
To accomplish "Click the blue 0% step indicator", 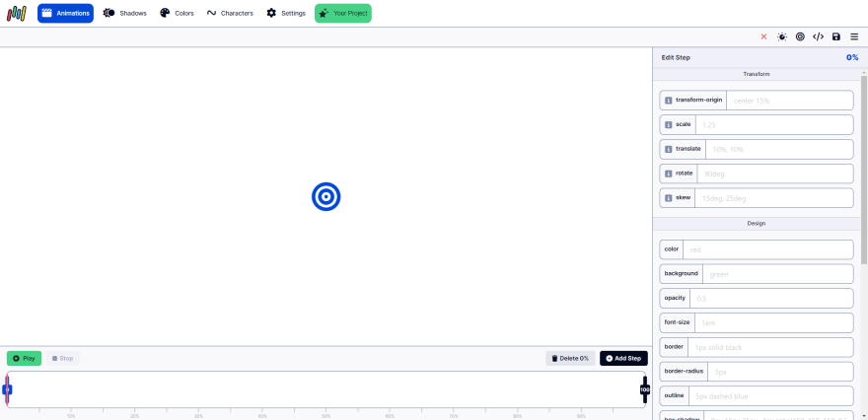I will pos(852,57).
